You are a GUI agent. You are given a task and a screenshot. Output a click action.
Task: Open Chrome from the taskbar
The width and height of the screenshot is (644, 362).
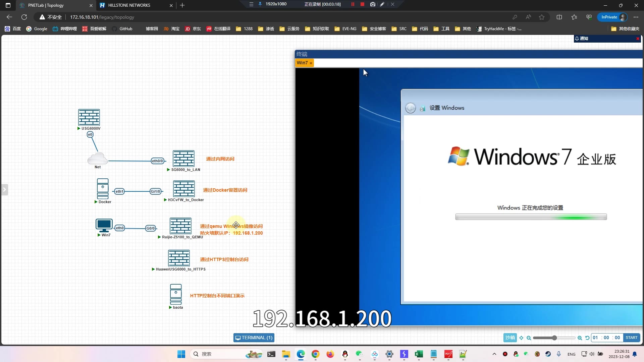pos(315,354)
